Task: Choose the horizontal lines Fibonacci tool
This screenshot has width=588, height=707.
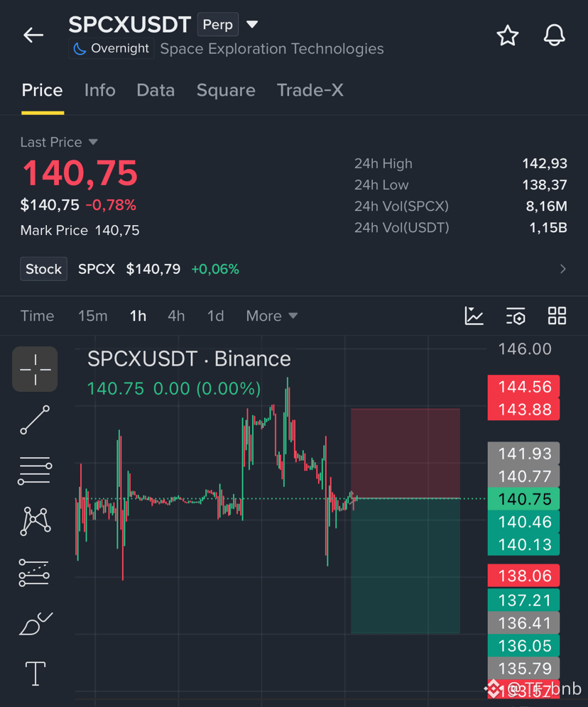Action: point(35,471)
